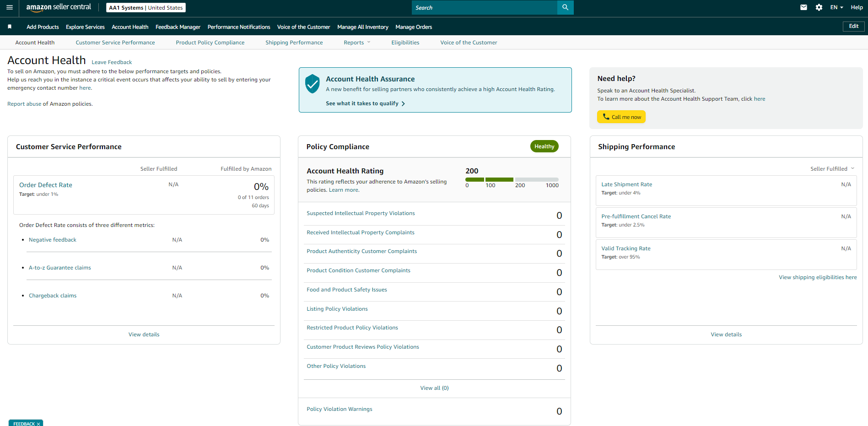Click the Healthy status badge

(545, 146)
